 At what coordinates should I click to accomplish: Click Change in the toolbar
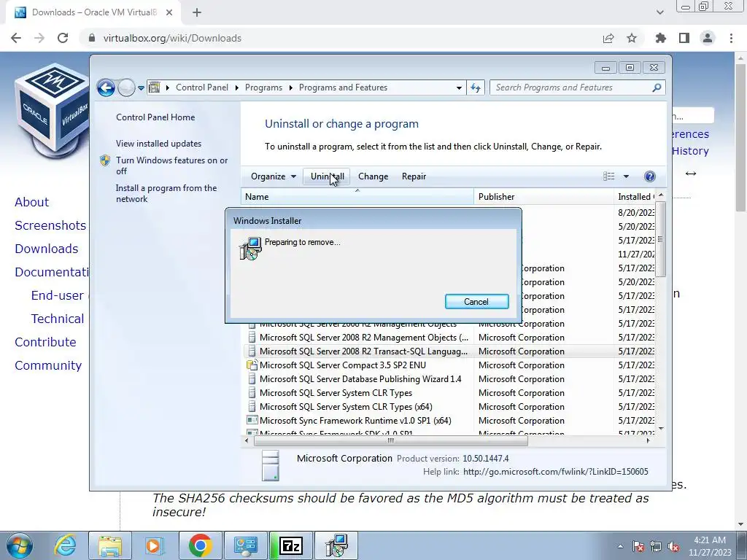click(373, 176)
